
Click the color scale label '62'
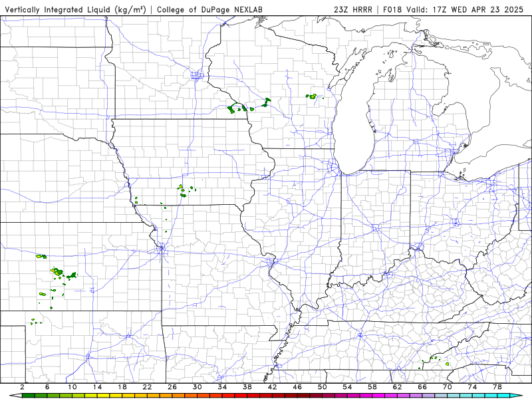tap(397, 387)
